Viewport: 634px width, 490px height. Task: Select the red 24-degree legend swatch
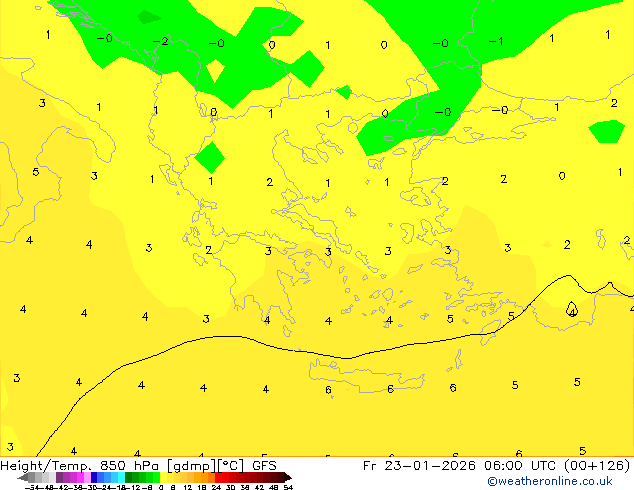coord(218,477)
